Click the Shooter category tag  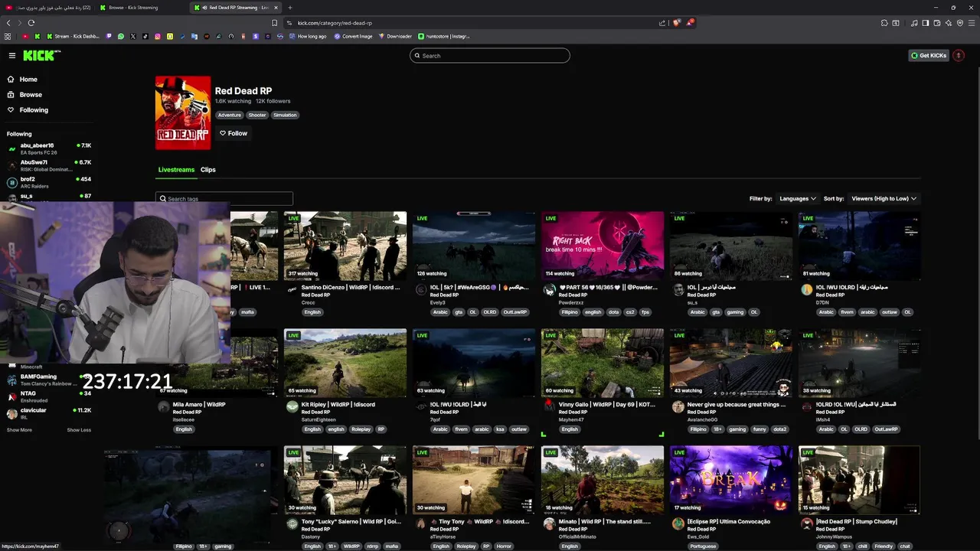pyautogui.click(x=257, y=115)
